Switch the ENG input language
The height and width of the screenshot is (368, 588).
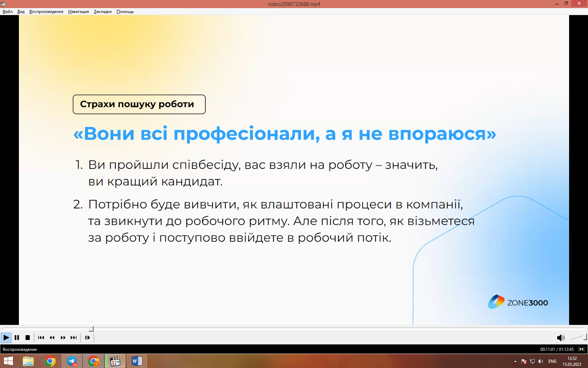[553, 361]
